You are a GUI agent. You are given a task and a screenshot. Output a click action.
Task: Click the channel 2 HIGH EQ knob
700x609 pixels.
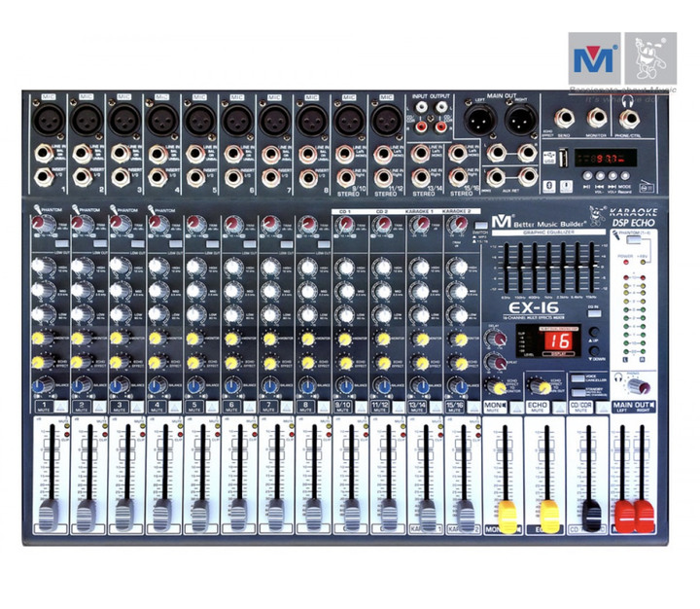click(x=81, y=267)
